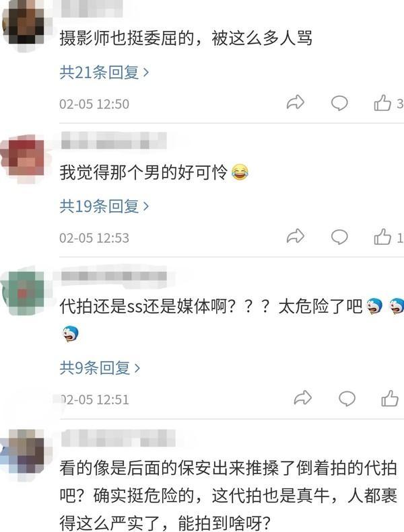Image resolution: width=404 pixels, height=532 pixels.
Task: Open the red avatar of second commenter
Action: [23, 159]
